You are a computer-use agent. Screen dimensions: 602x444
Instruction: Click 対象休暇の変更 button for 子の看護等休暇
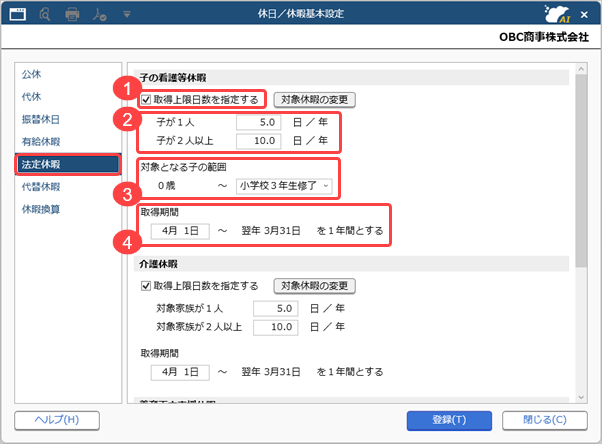(x=314, y=100)
